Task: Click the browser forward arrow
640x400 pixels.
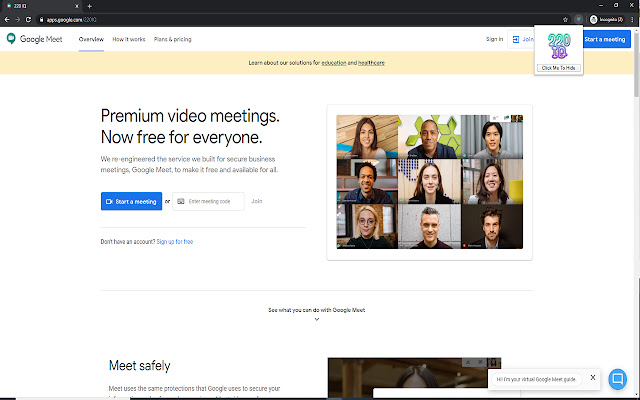Action: [x=18, y=19]
